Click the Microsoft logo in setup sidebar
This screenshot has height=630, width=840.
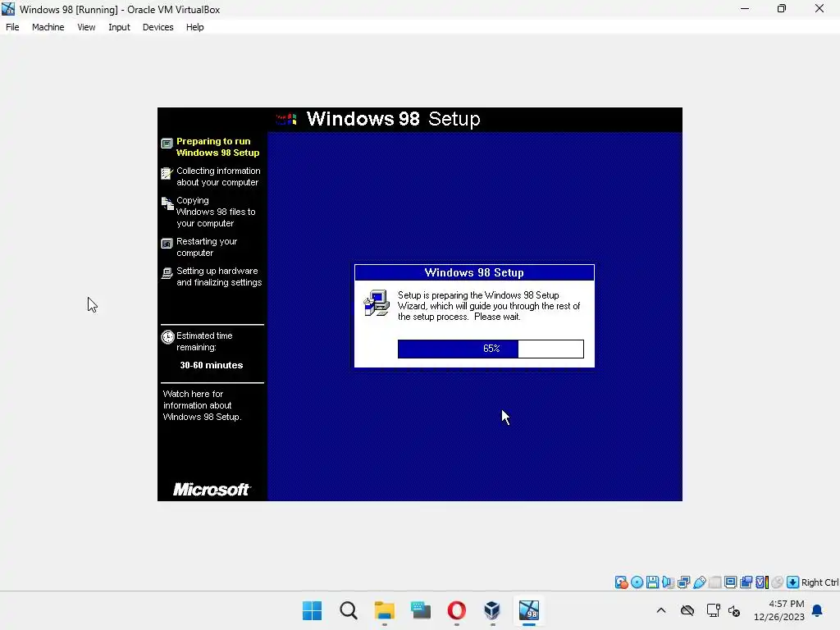tap(211, 489)
